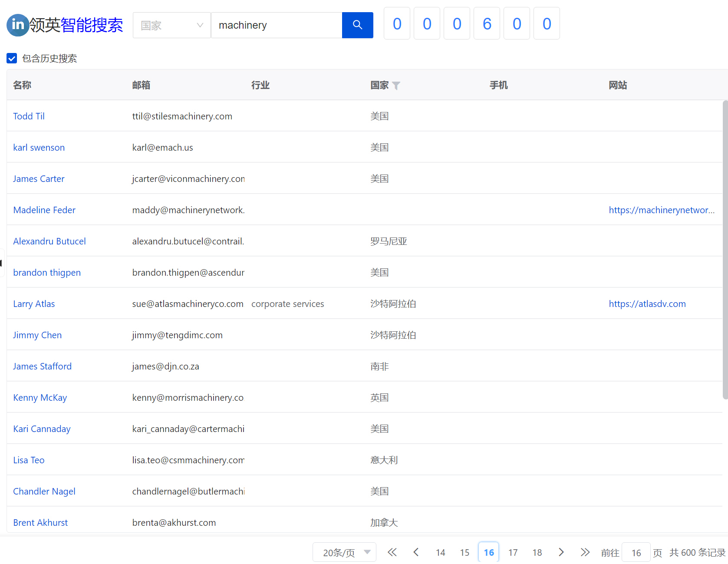This screenshot has width=728, height=564.
Task: Open the 国家 country dropdown
Action: tap(171, 25)
